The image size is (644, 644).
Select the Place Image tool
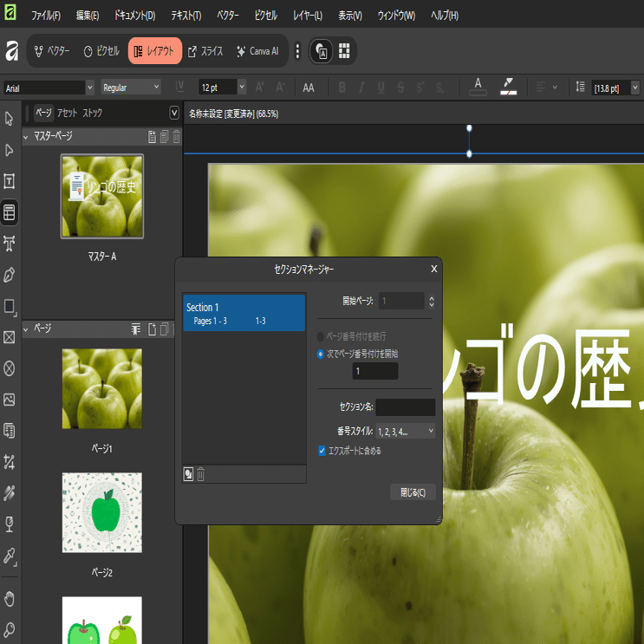coord(9,400)
